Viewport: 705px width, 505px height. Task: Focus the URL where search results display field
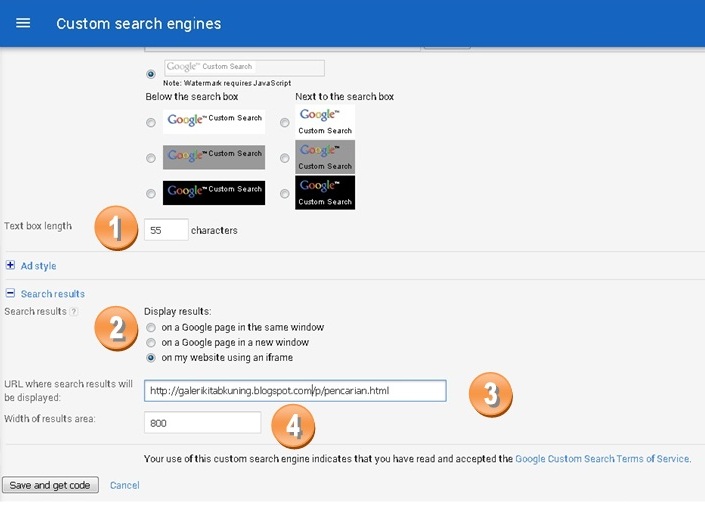point(295,390)
